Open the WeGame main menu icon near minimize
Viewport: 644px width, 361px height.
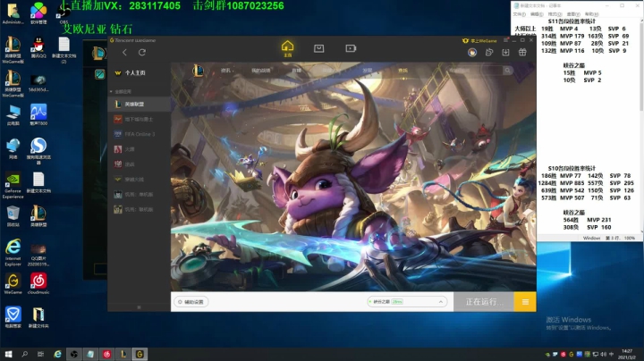coord(506,40)
